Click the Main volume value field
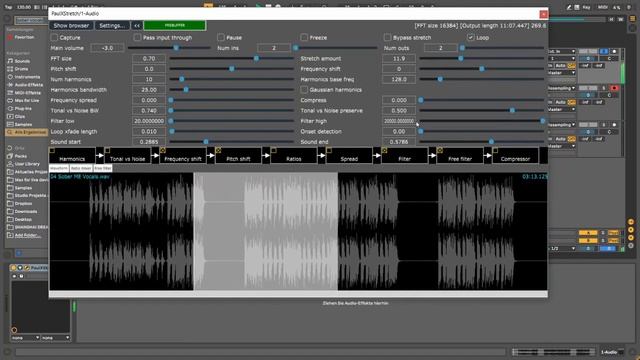This screenshot has height=360, width=640. coord(107,48)
